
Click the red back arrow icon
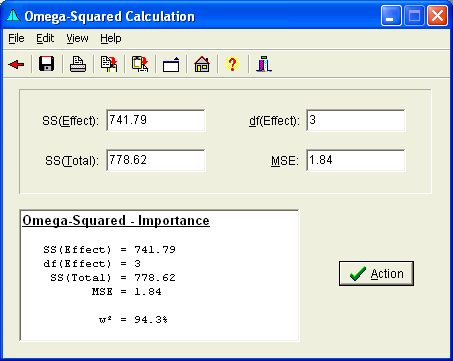(x=16, y=64)
